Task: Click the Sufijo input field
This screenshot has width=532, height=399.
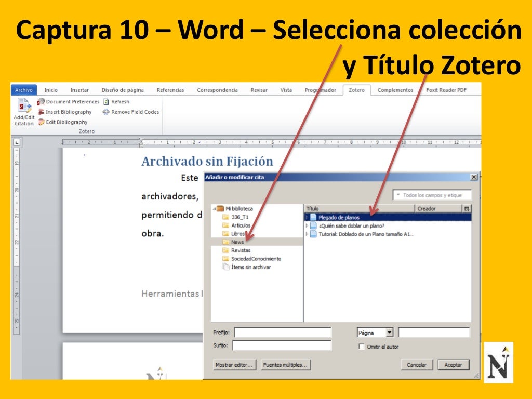Action: point(282,345)
